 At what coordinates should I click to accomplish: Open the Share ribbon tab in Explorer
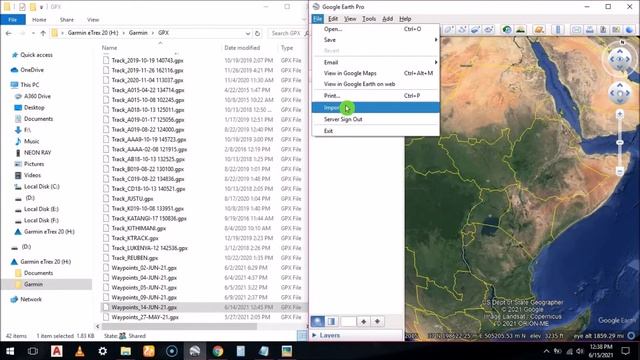point(67,20)
